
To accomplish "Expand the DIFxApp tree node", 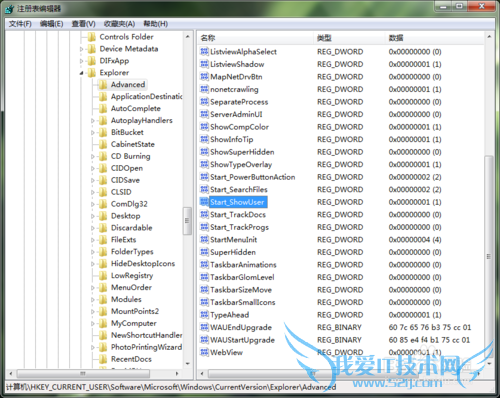I will [81, 61].
